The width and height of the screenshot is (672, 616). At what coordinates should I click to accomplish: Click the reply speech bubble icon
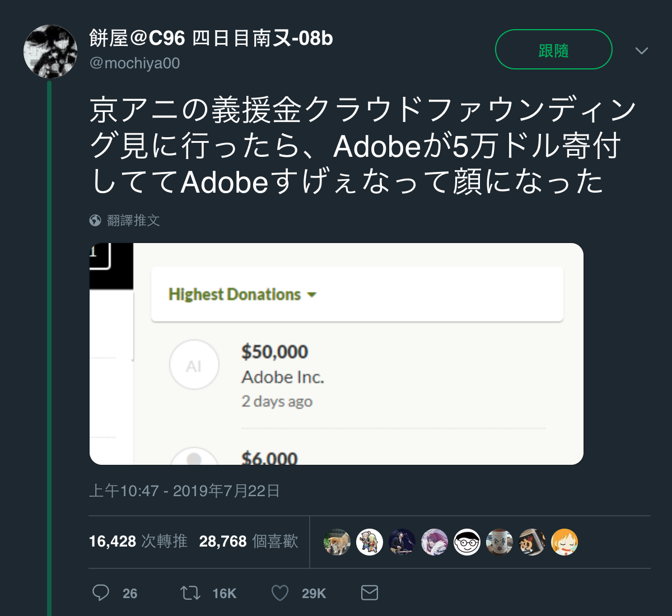[101, 592]
